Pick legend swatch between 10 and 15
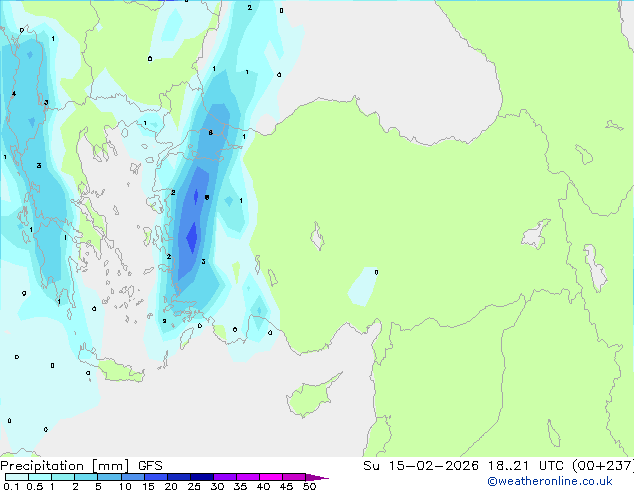The width and height of the screenshot is (634, 490). tap(133, 477)
